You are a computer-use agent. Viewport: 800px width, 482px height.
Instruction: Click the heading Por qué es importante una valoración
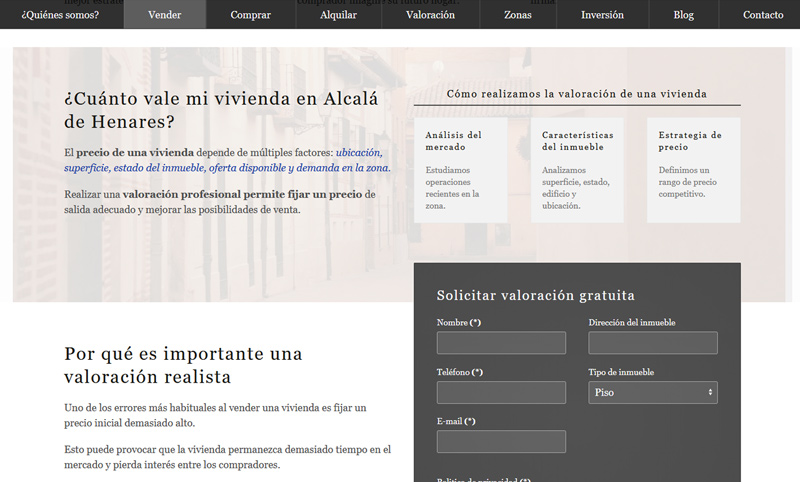tap(183, 365)
